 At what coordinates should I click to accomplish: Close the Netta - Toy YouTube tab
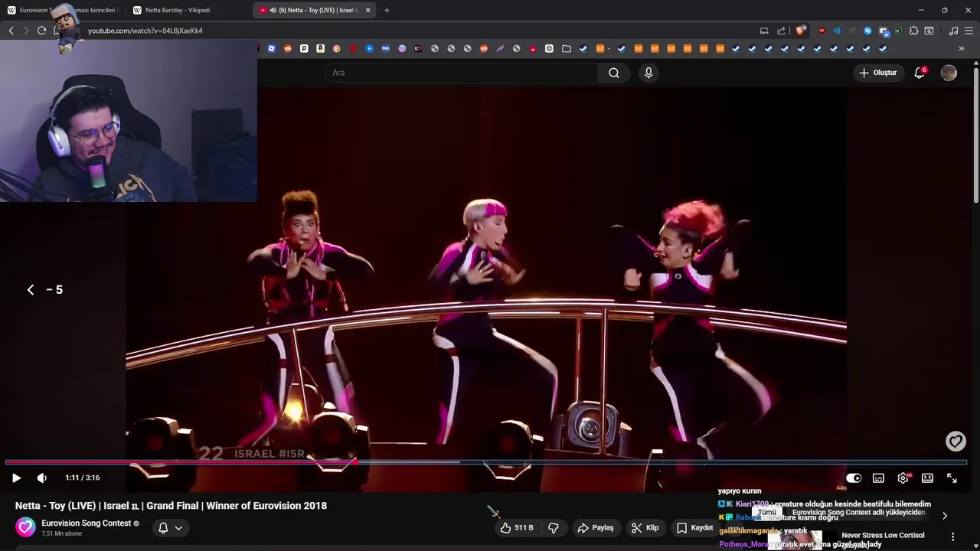click(367, 10)
